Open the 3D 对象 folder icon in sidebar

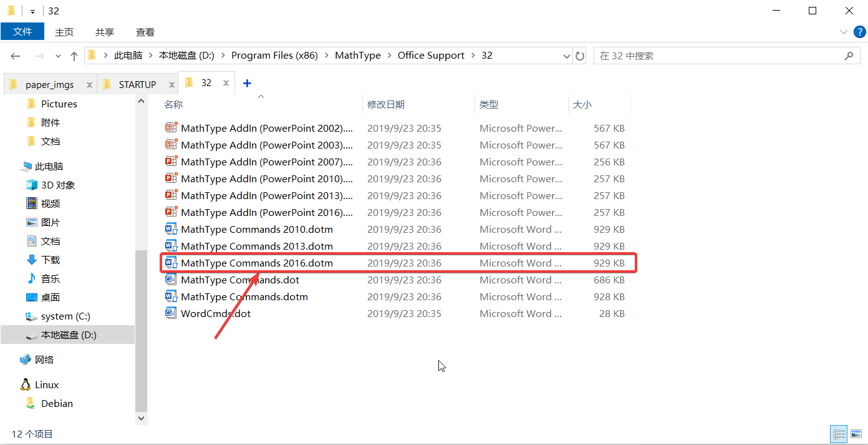tap(32, 185)
